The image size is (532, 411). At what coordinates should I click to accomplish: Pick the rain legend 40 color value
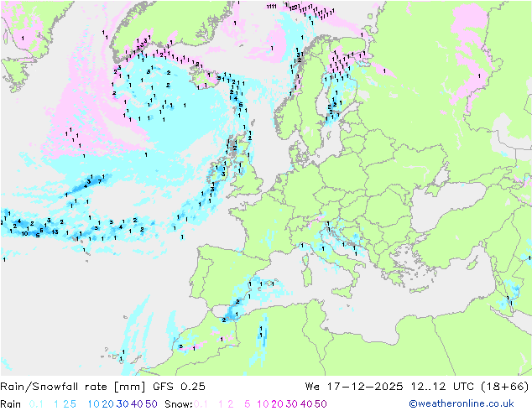pos(137,404)
